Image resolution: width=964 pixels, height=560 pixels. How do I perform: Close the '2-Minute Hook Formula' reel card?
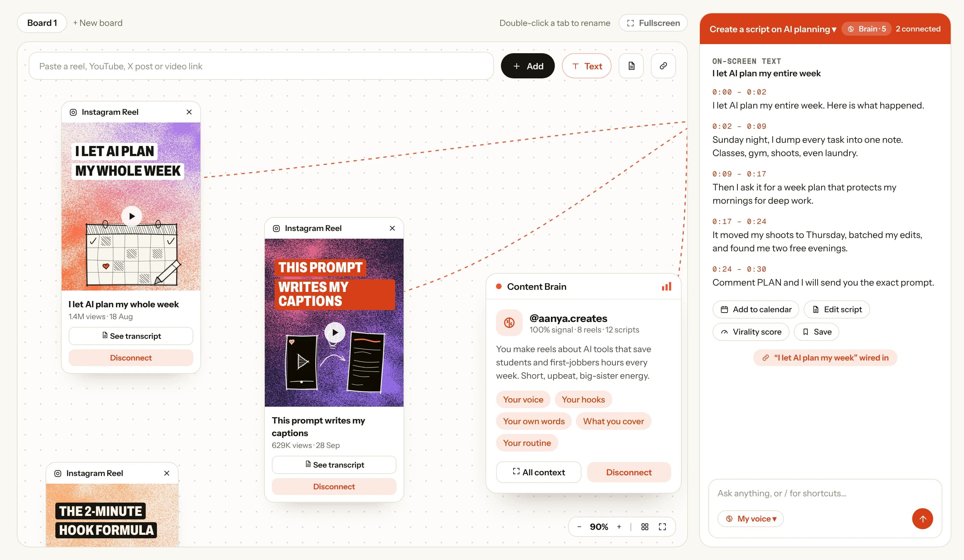(x=166, y=473)
